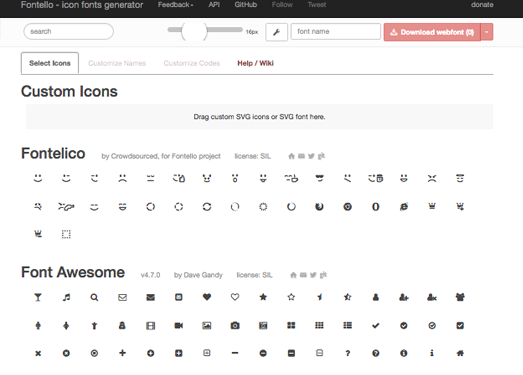The image size is (523, 375).
Task: Switch to the Customize Codes tab
Action: click(x=192, y=63)
